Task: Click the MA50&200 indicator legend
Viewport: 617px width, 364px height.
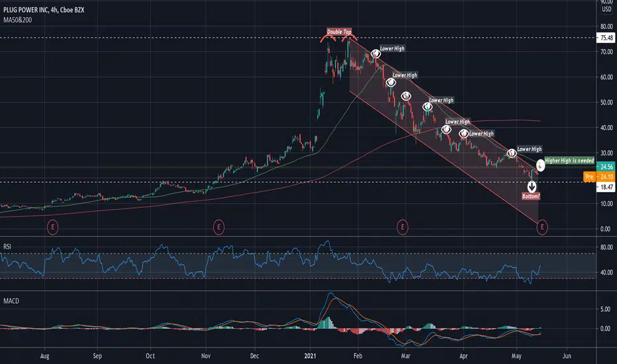Action: click(x=18, y=20)
